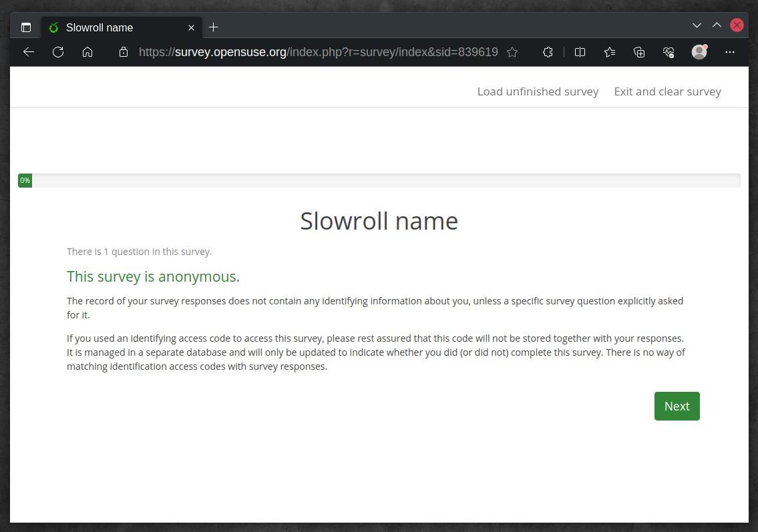Open the browser extensions menu
Viewport: 758px width, 532px height.
pos(548,52)
